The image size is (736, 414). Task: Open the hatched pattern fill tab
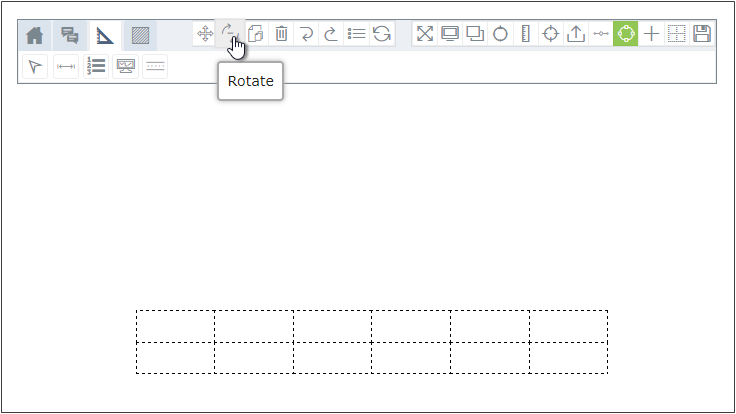click(x=140, y=35)
